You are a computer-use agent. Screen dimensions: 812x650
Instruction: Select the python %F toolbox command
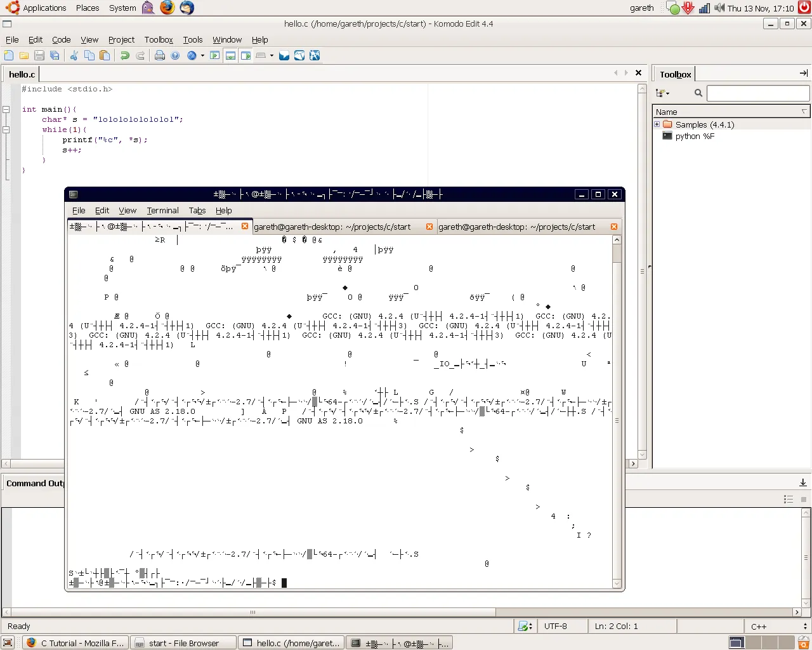[x=695, y=136]
